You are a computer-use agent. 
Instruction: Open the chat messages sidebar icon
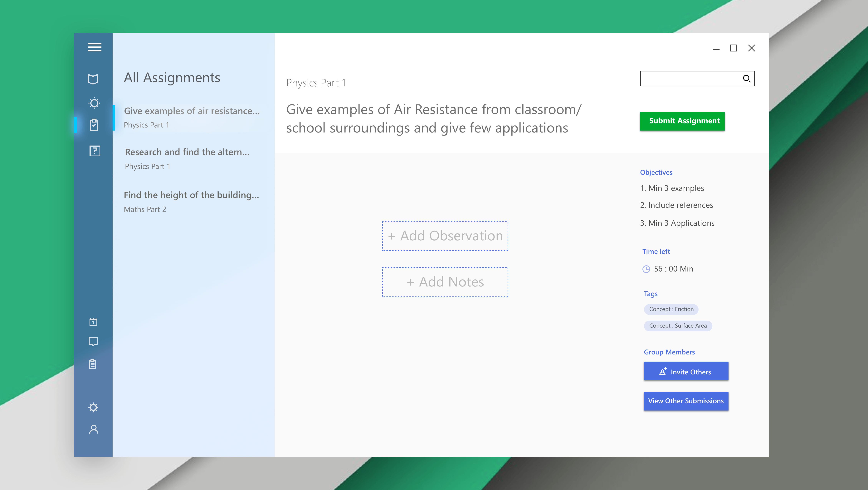93,342
